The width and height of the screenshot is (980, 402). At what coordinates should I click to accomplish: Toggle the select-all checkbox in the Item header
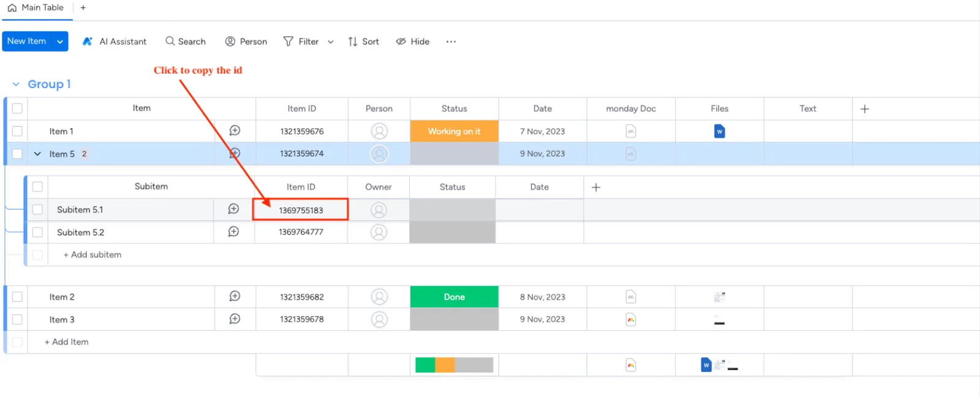tap(17, 108)
